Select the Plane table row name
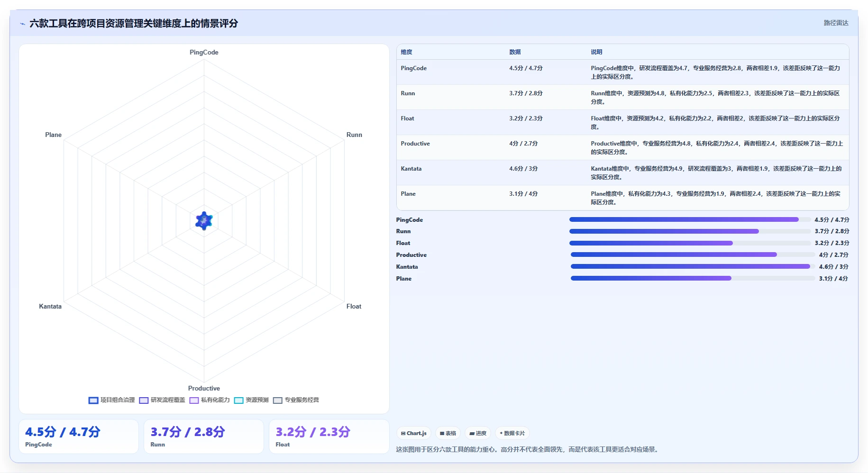 coord(408,194)
